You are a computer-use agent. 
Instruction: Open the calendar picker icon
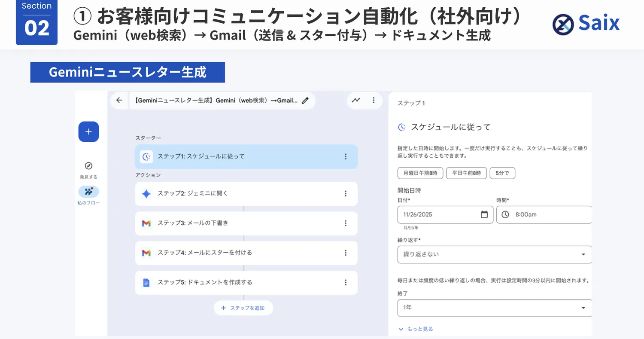pyautogui.click(x=484, y=214)
